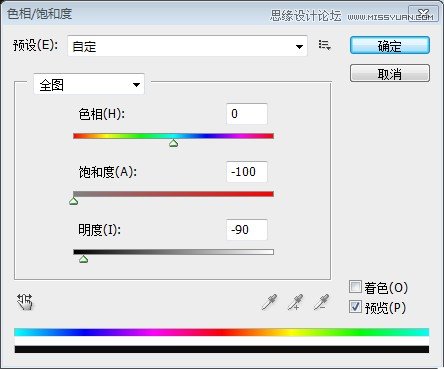The width and height of the screenshot is (444, 369).
Task: Click the 饱和度(A): label
Action: (108, 172)
